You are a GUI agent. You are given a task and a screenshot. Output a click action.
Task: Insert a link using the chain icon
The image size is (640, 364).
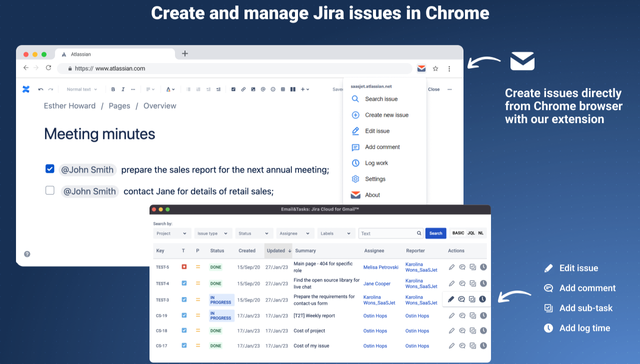tap(243, 89)
